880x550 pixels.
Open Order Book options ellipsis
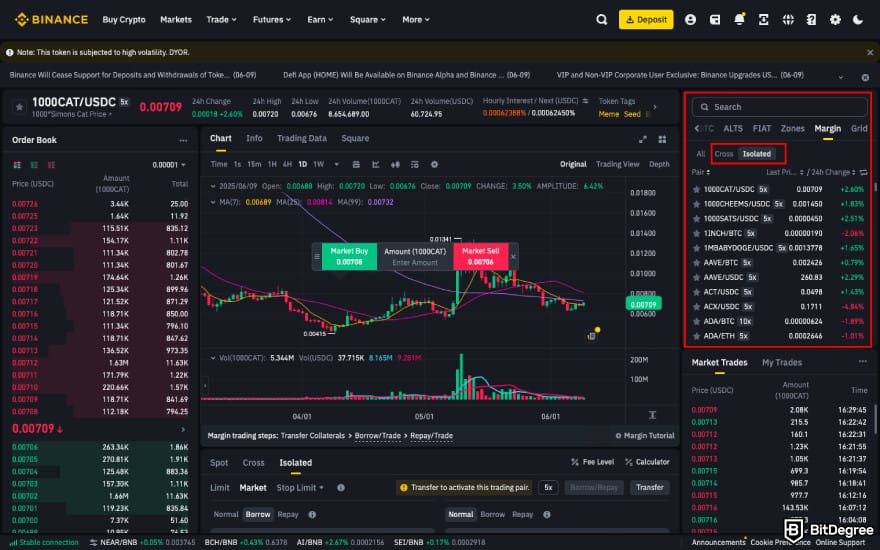click(x=183, y=140)
